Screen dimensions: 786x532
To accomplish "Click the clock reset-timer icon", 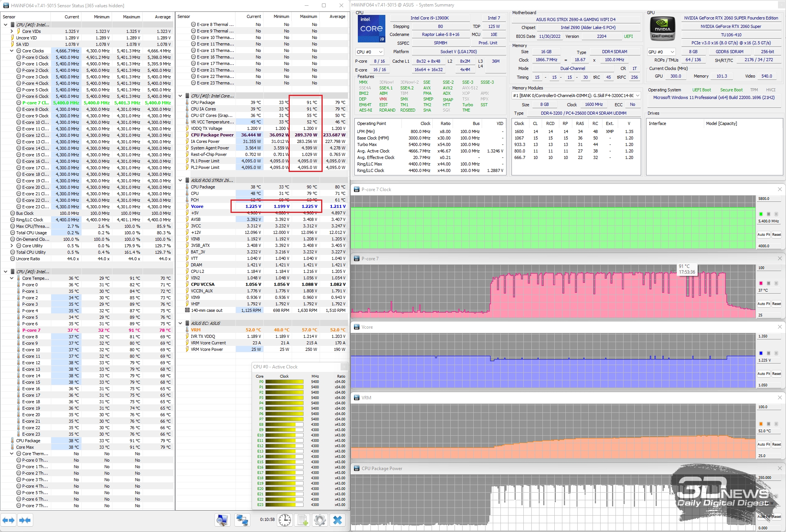I will tap(285, 520).
